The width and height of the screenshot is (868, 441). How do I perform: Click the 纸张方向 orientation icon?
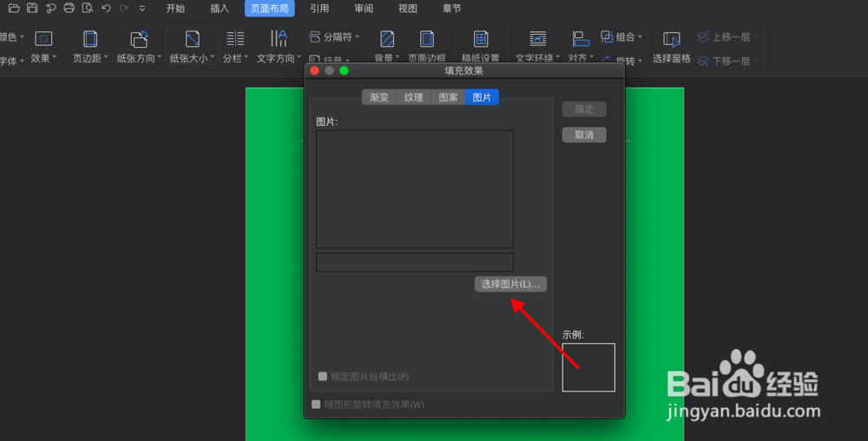pyautogui.click(x=139, y=39)
